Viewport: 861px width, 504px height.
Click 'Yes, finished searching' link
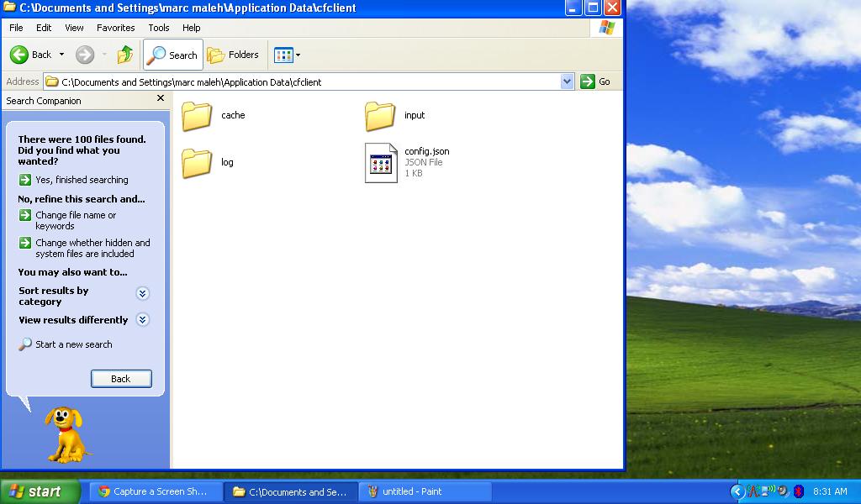pos(82,180)
